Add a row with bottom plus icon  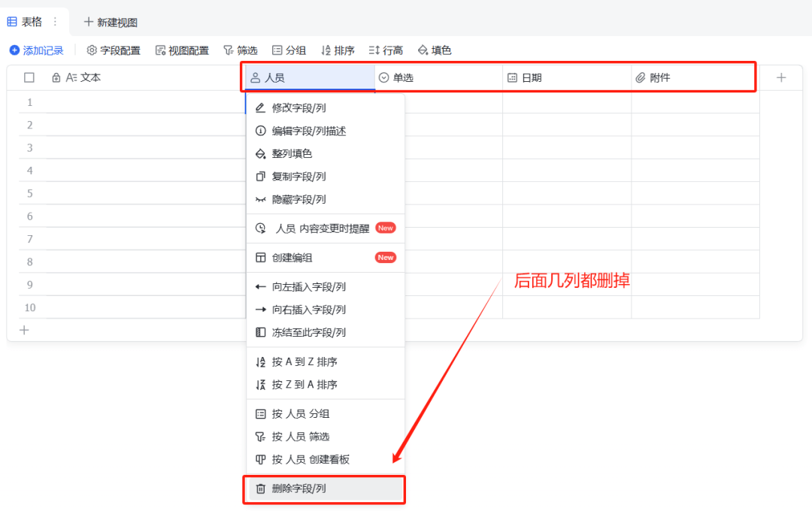(x=24, y=331)
